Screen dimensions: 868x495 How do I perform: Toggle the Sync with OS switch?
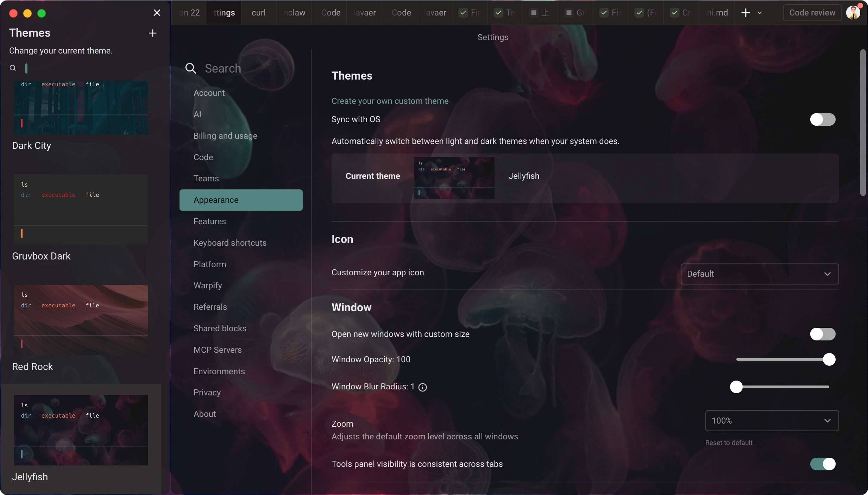tap(822, 119)
